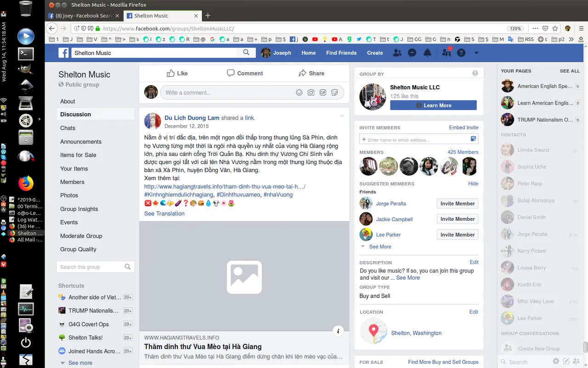Click Find More Buy and Sell Groups
Screen dimensions: 588x368
[x=443, y=362]
